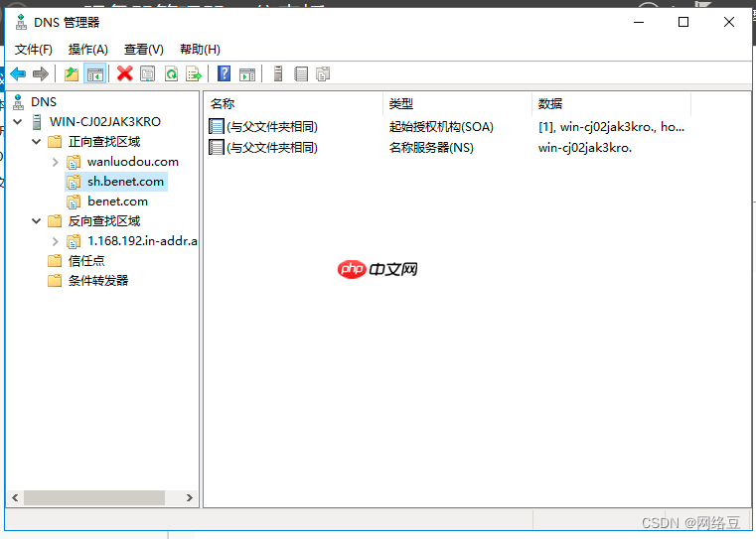Image resolution: width=756 pixels, height=539 pixels.
Task: Click the blue question mark Help icon
Action: tap(225, 73)
